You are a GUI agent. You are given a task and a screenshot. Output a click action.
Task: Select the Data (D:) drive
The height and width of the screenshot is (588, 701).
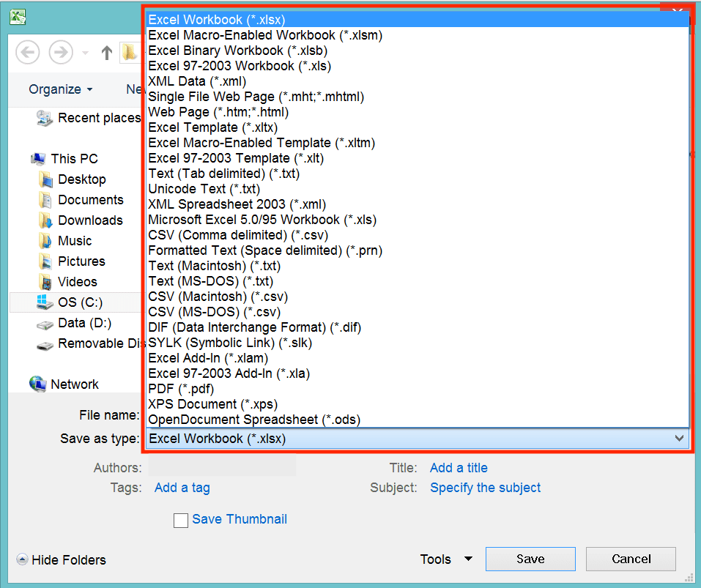tap(74, 323)
